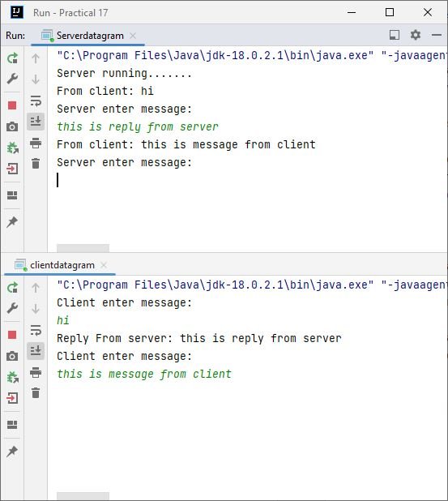Image resolution: width=448 pixels, height=501 pixels.
Task: Click the horizontal scrollbar in the server console
Action: (83, 248)
